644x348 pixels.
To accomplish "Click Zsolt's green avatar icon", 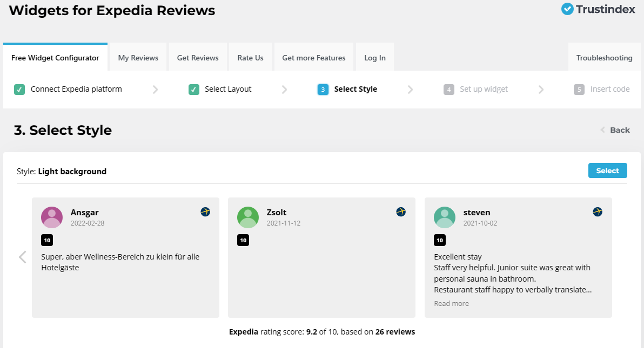I will (x=248, y=217).
